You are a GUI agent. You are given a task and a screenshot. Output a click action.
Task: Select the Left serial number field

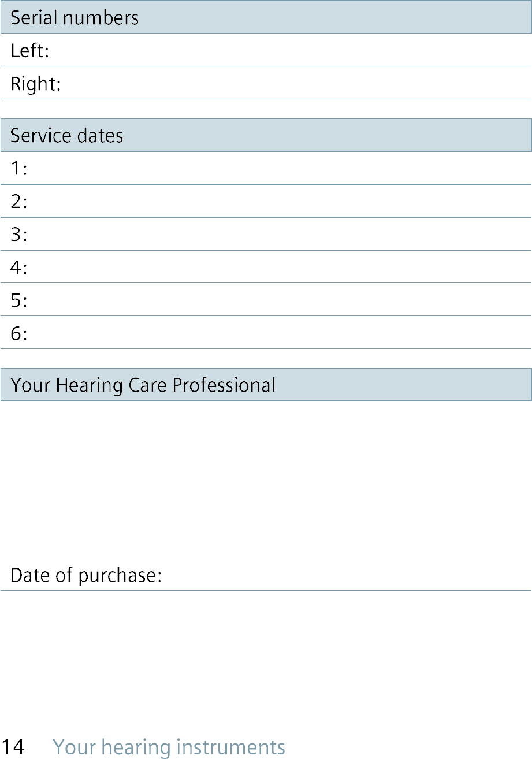[x=266, y=50]
